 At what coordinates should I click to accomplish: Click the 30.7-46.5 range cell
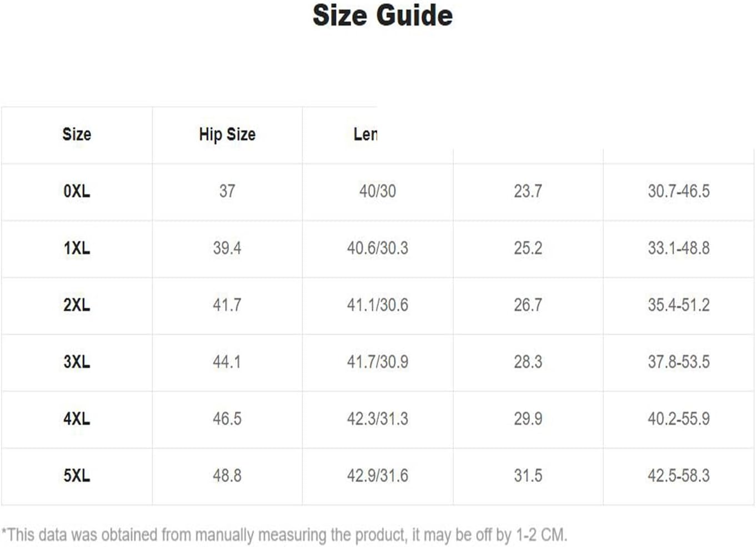(679, 191)
